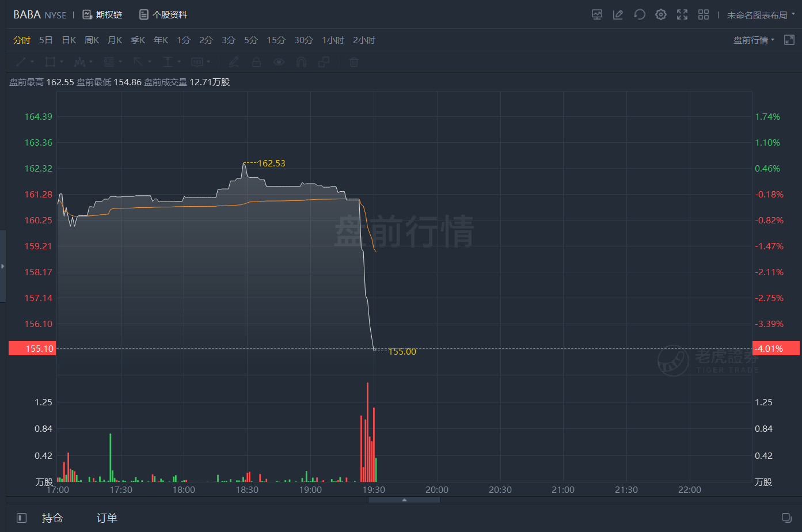Click the current price label 155.10
The width and height of the screenshot is (802, 532).
[x=33, y=348]
